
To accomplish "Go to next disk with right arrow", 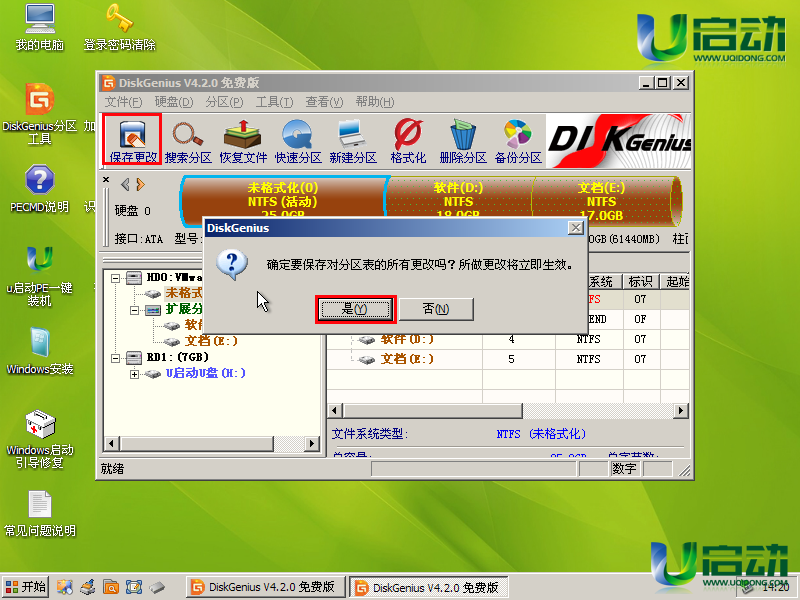I will pos(140,184).
